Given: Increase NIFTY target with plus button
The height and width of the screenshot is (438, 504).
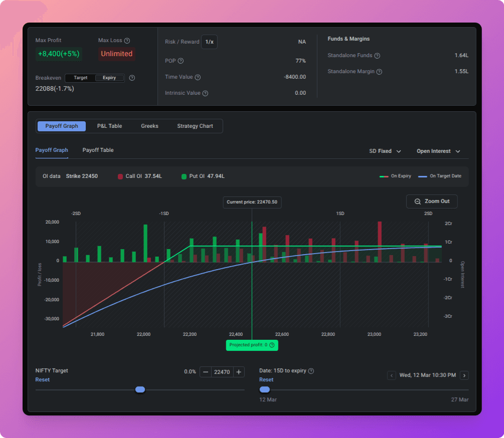Looking at the screenshot, I should [x=239, y=372].
